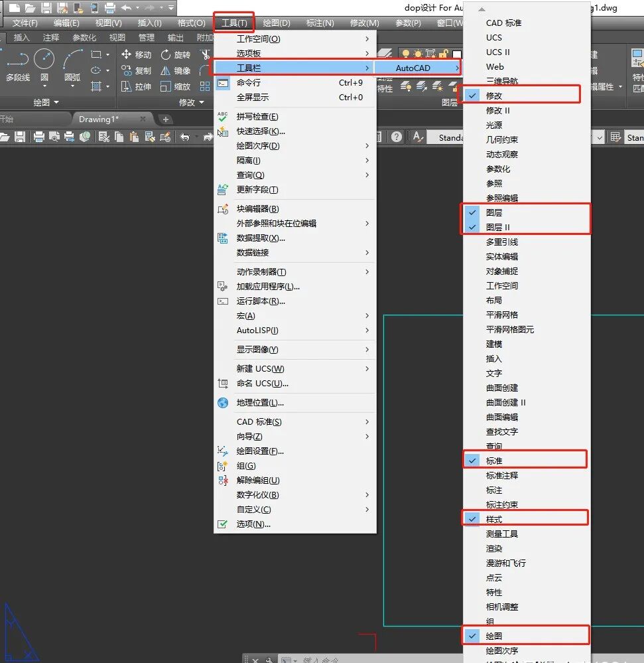Uncheck the 样式 toolbar entry
The height and width of the screenshot is (663, 644).
pos(527,519)
